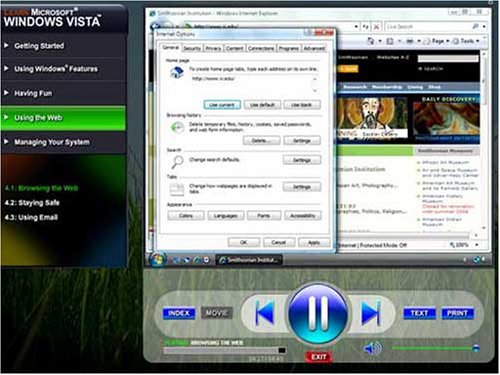Switch to the Privacy tab

pyautogui.click(x=213, y=48)
